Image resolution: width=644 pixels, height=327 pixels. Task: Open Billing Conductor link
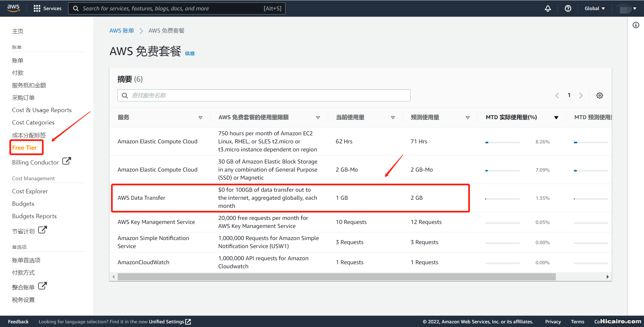[x=36, y=162]
